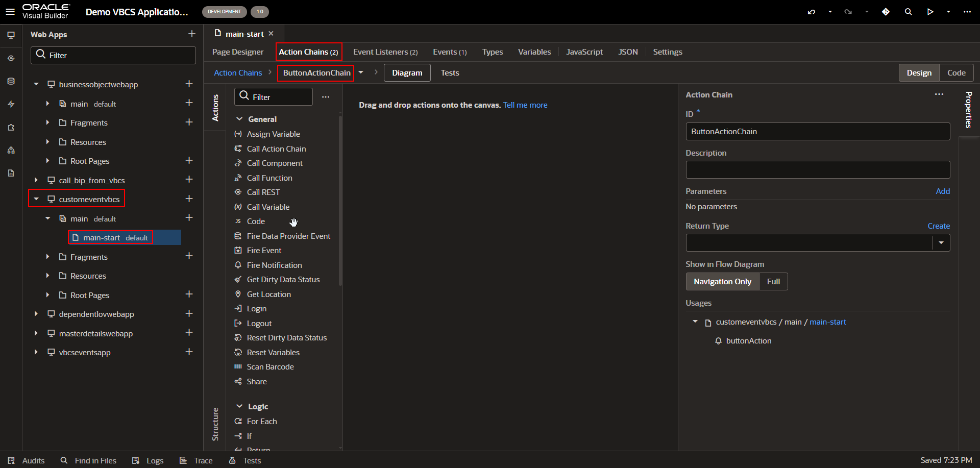Select the Fire Event action
980x468 pixels.
[264, 251]
